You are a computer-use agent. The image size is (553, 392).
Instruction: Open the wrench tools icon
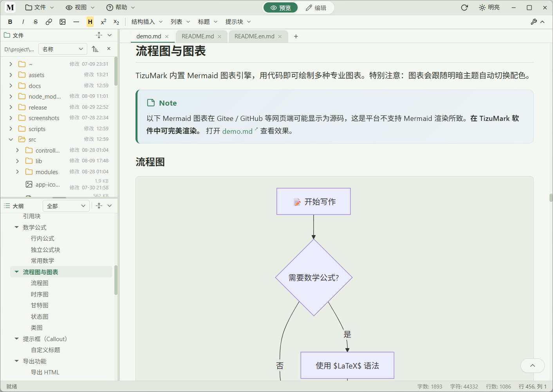tap(534, 22)
